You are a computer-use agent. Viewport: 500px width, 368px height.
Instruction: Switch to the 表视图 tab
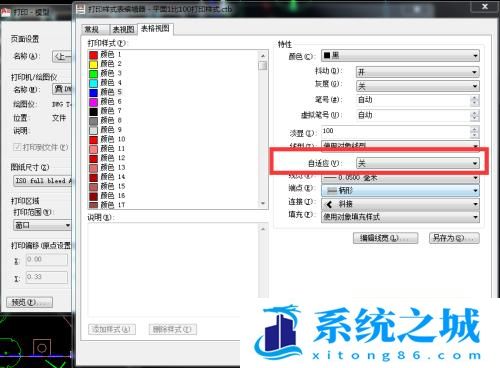click(x=123, y=30)
